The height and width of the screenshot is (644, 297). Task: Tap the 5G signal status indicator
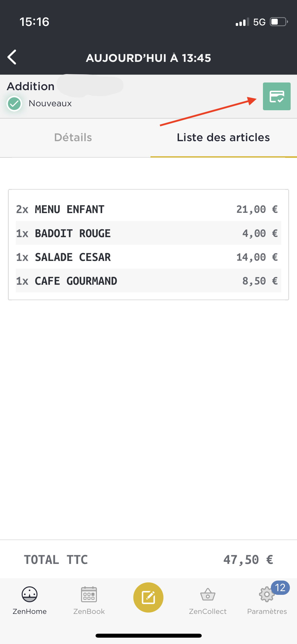pos(259,22)
